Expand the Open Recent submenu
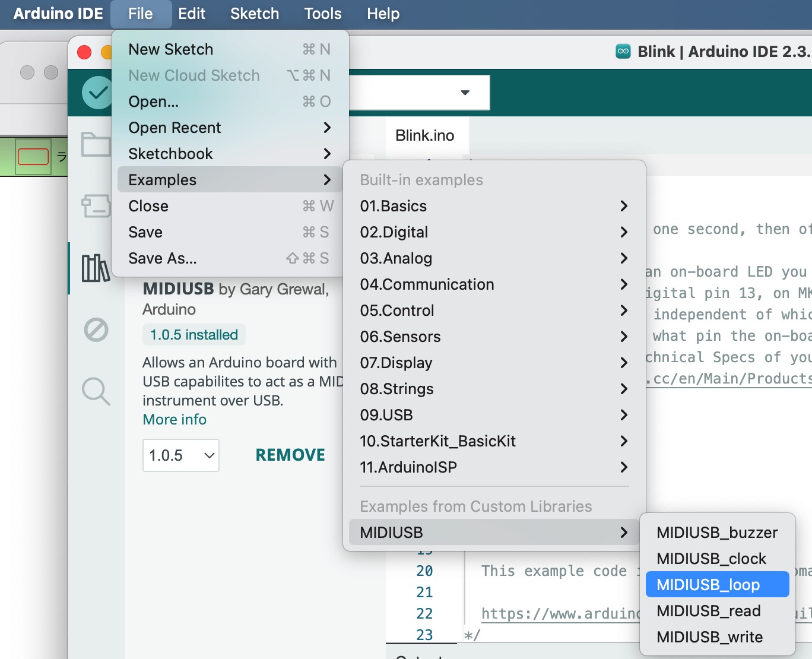Viewport: 812px width, 659px height. tap(230, 128)
